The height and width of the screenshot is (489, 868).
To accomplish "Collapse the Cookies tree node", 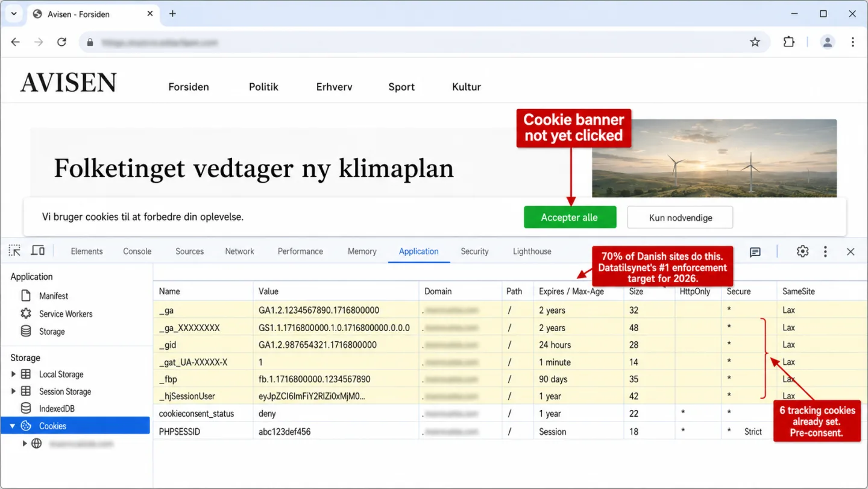I will click(x=13, y=426).
